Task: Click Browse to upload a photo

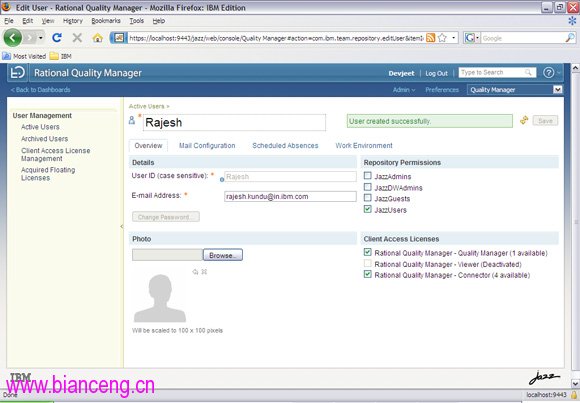Action: click(x=223, y=255)
